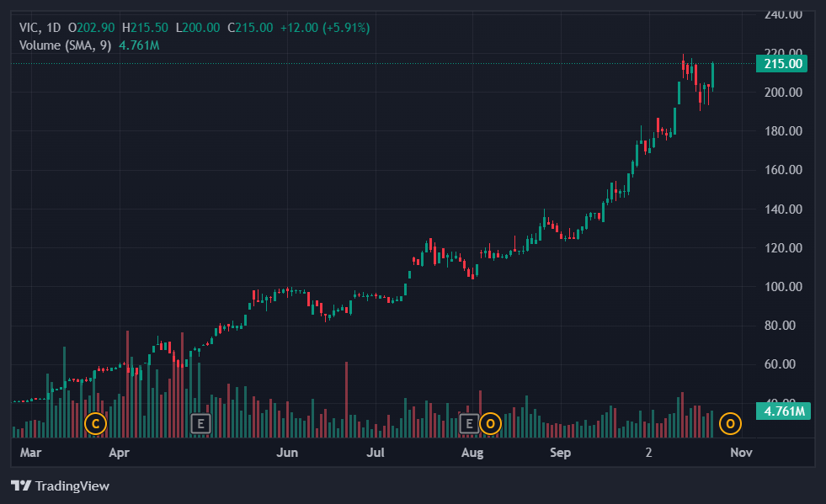Click the +12.00 (+5.91%) change value

pyautogui.click(x=324, y=28)
